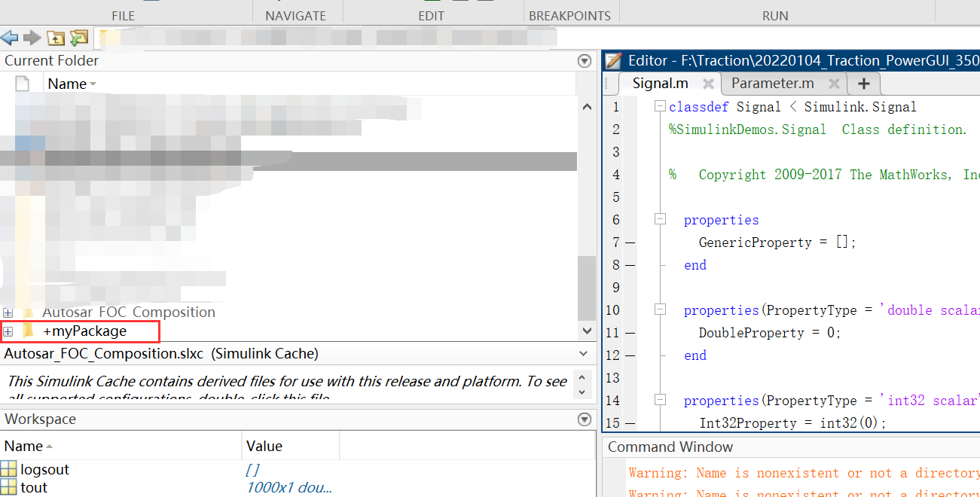Click the new document icon in Current Folder
Image resolution: width=980 pixels, height=497 pixels.
[x=21, y=84]
